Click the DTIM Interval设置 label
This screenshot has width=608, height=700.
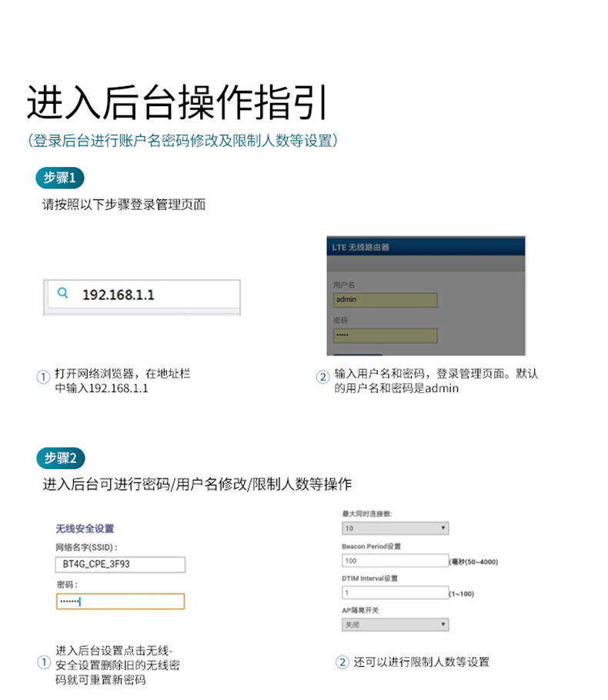click(369, 578)
